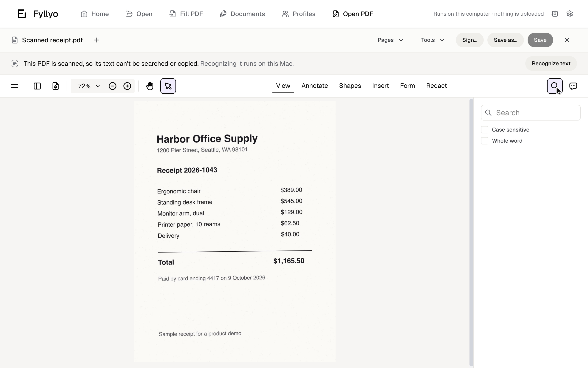Select the hand pan tool
Image resolution: width=588 pixels, height=368 pixels.
(150, 86)
